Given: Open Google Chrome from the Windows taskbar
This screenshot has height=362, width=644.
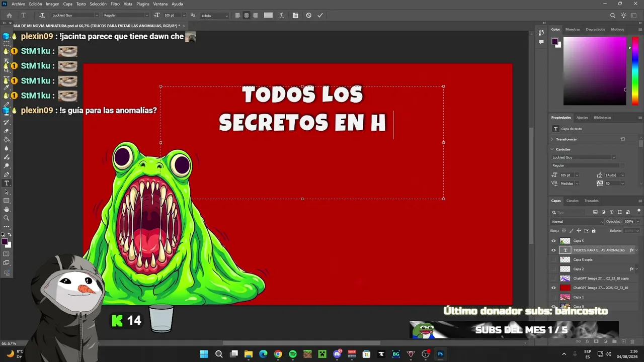Looking at the screenshot, I should coord(278,354).
